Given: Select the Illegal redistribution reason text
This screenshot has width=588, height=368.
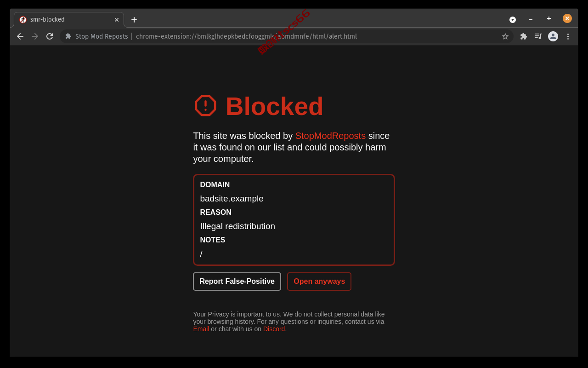Looking at the screenshot, I should (237, 226).
